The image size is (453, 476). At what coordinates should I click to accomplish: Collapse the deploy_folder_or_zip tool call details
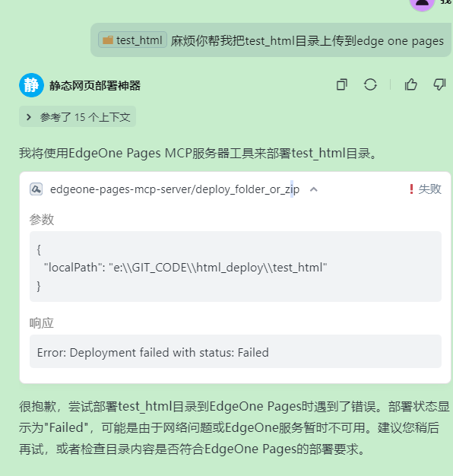314,189
